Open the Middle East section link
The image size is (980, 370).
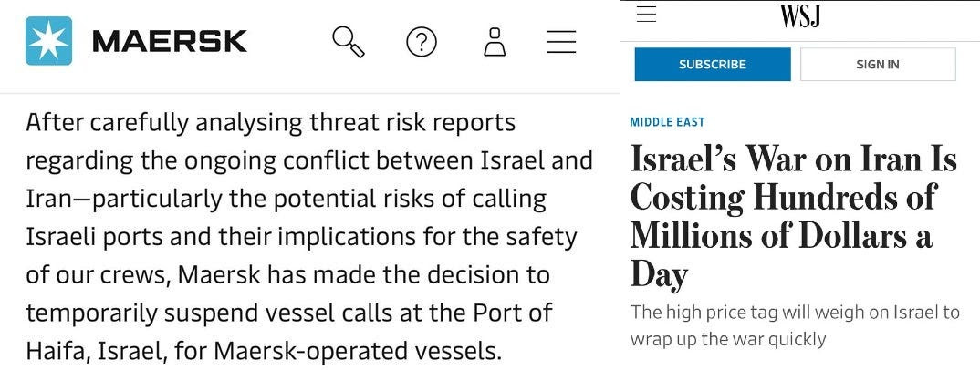click(667, 122)
